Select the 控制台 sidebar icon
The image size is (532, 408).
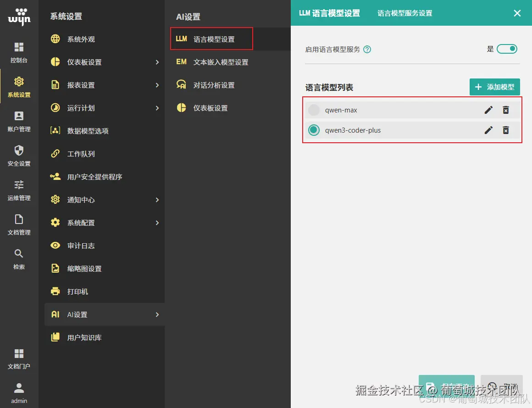[19, 52]
